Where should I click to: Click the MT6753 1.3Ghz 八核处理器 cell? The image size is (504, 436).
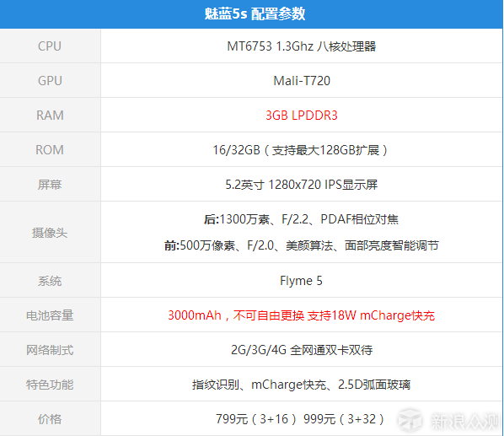click(301, 46)
